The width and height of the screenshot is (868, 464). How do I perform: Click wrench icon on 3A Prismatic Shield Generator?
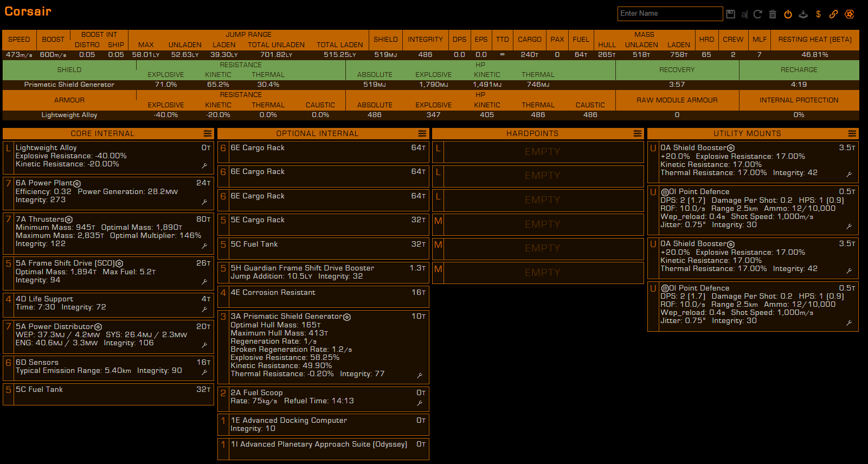pyautogui.click(x=420, y=375)
